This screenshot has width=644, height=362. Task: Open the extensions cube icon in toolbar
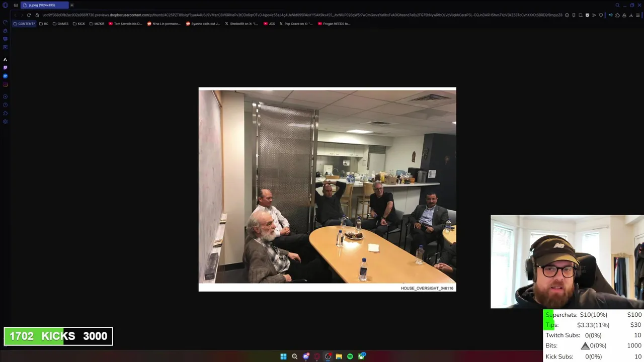617,15
